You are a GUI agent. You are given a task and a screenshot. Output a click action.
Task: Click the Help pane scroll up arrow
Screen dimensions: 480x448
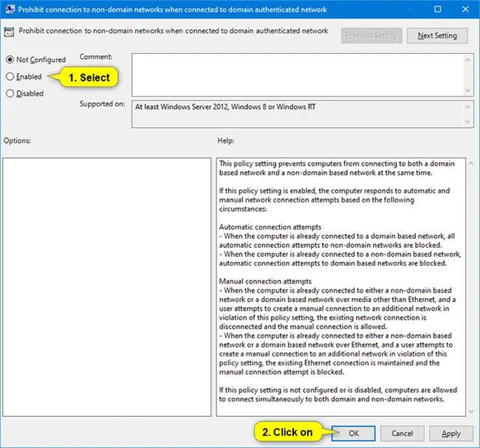tap(471, 163)
